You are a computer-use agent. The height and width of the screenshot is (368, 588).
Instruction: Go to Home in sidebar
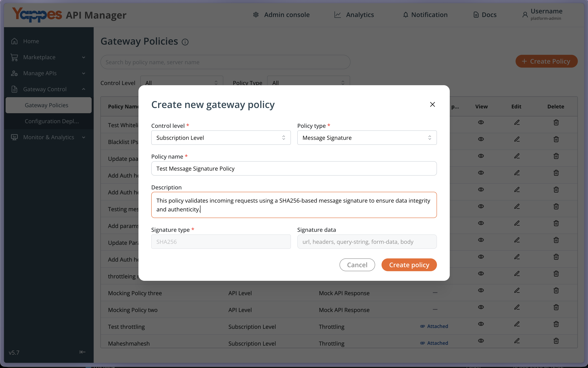(49, 41)
